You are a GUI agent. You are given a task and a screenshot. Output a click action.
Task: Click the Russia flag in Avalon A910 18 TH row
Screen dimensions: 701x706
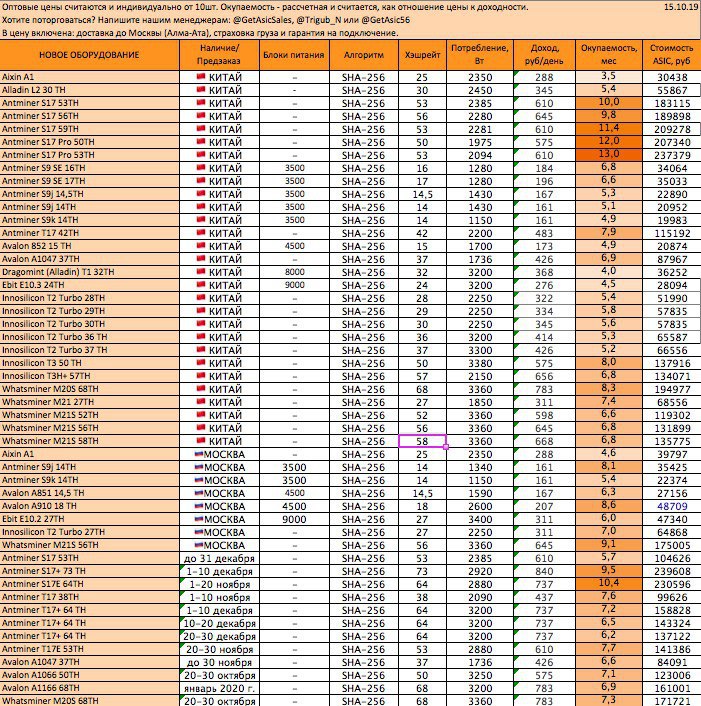[199, 506]
